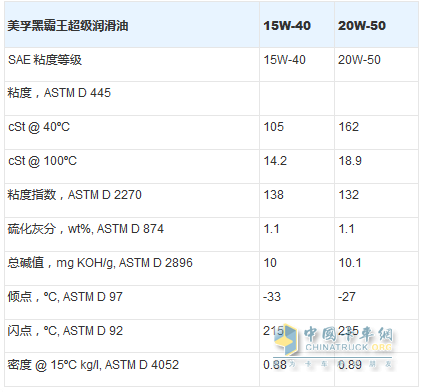The image size is (429, 392).
Task: Select the 18.9 viscosity value
Action: [350, 161]
